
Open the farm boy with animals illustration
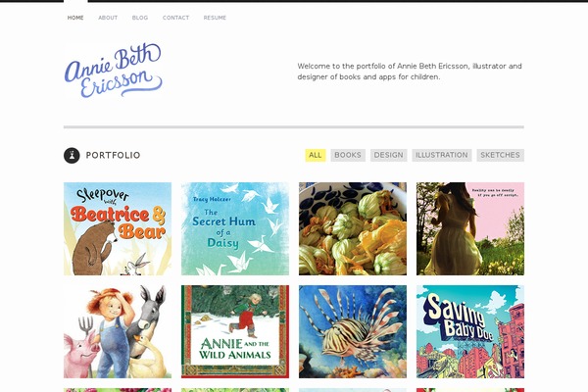coord(118,331)
